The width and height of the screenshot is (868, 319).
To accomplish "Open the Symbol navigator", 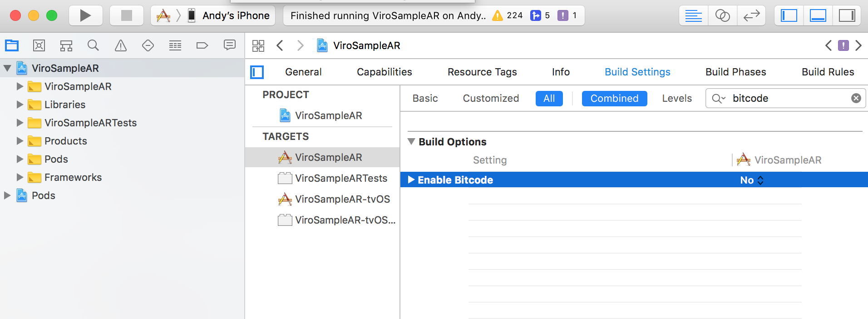I will (x=66, y=45).
